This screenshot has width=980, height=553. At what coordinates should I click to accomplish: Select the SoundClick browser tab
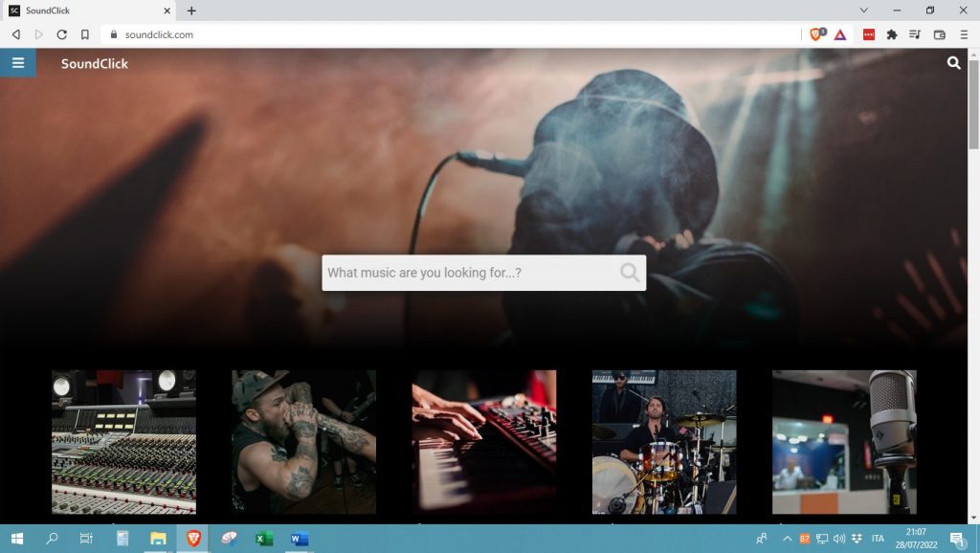click(86, 11)
